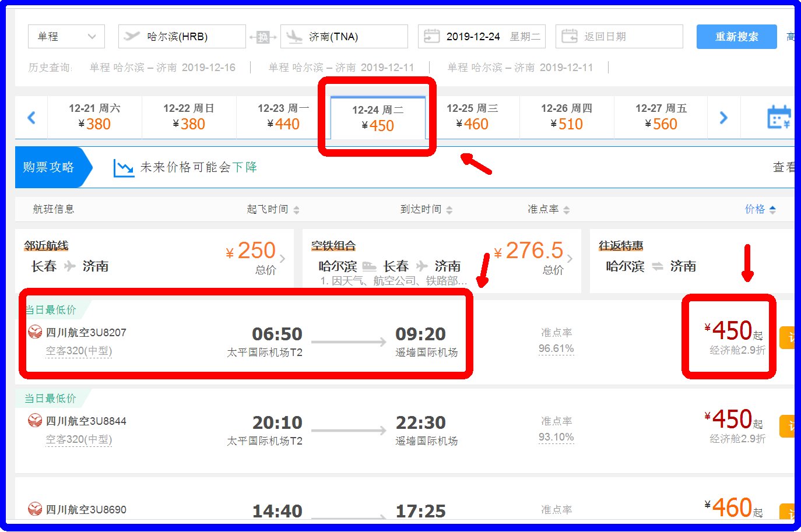Viewport: 801px width, 532px height.
Task: Click the calendar icon in the departure date field
Action: [x=431, y=36]
